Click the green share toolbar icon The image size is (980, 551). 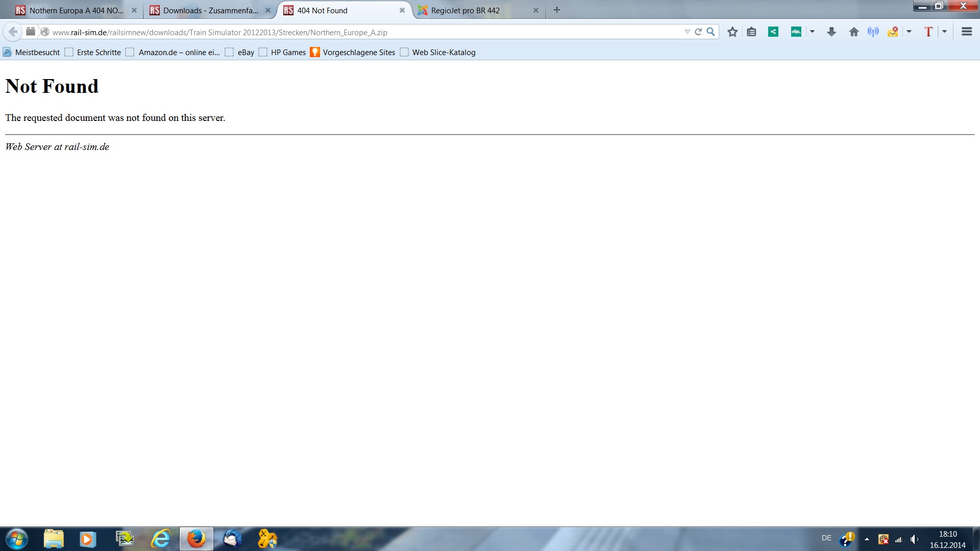pyautogui.click(x=773, y=32)
